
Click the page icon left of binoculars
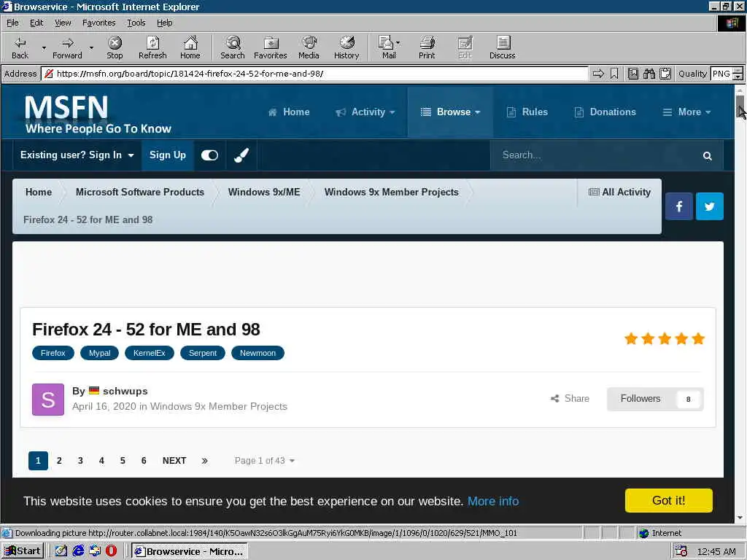633,74
